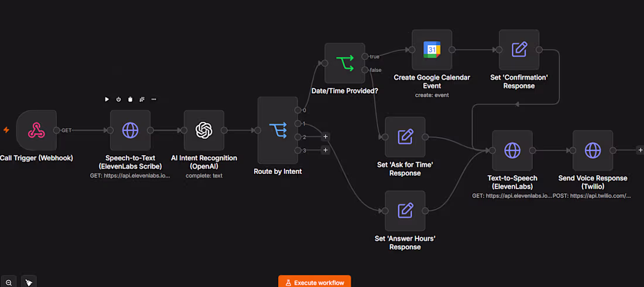The height and width of the screenshot is (287, 644).
Task: Open the AI Intent Recognition OpenAI node
Action: (204, 131)
